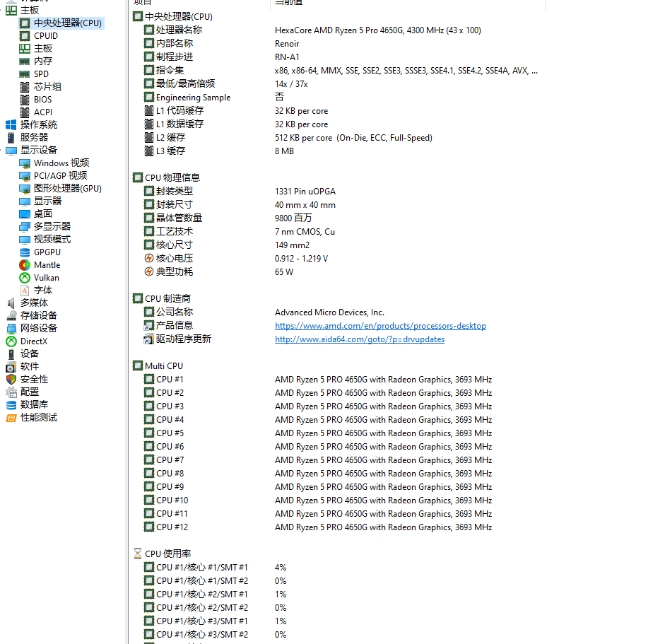Click the 数据库 database icon
Screen dimensions: 665x644
pos(11,405)
